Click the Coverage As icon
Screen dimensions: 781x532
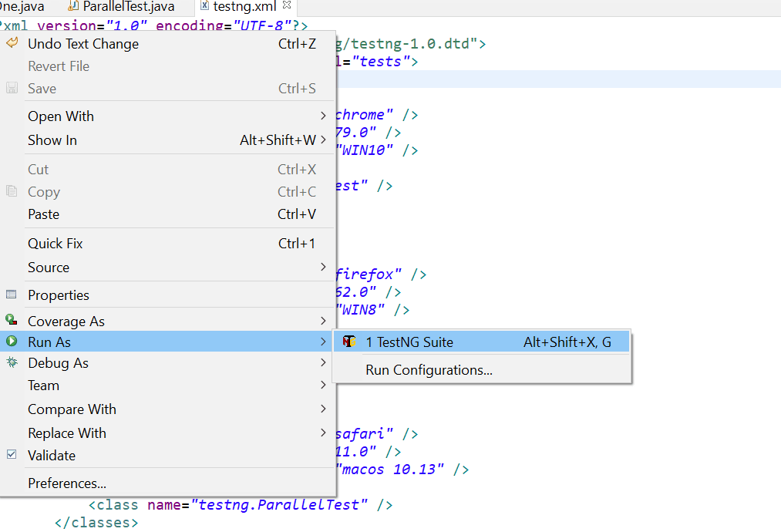tap(12, 320)
